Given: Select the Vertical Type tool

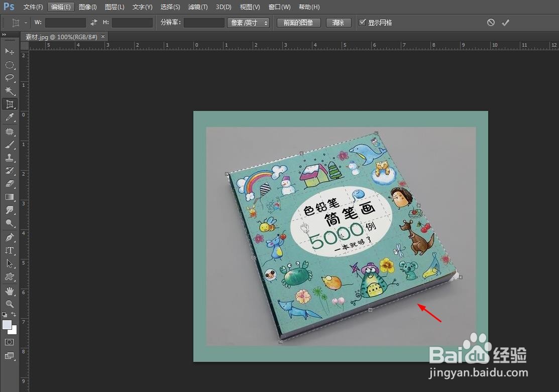Looking at the screenshot, I should tap(10, 250).
